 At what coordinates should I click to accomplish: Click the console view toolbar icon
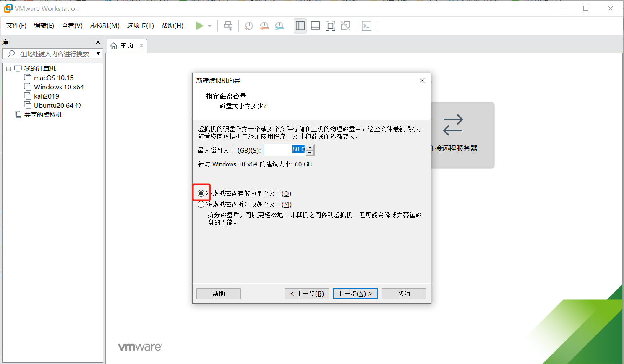(x=366, y=26)
